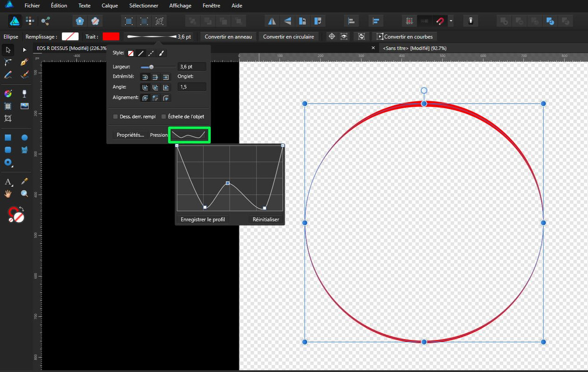The image size is (588, 372).
Task: Open stroke width preview dropdown in context bar
Action: coord(159,37)
